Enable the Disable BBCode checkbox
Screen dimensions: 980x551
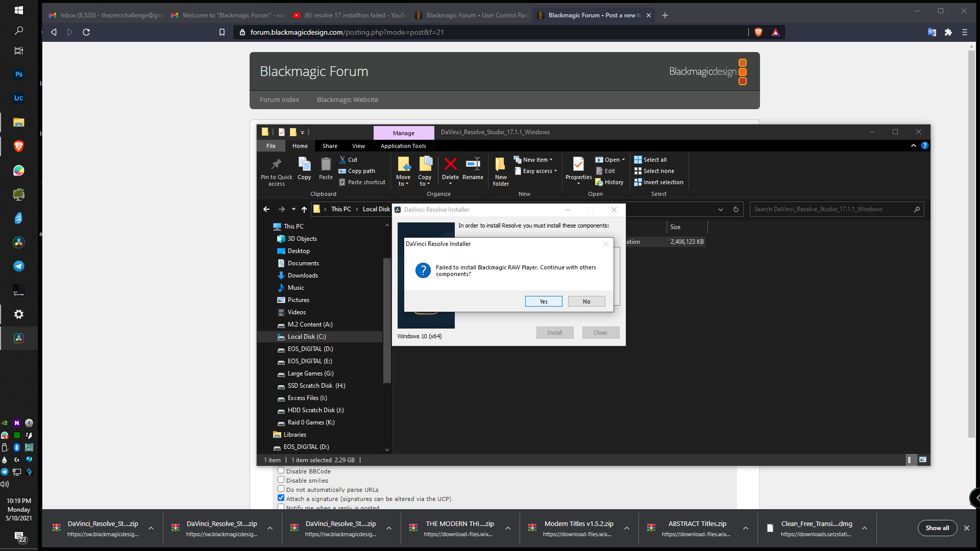coord(281,470)
